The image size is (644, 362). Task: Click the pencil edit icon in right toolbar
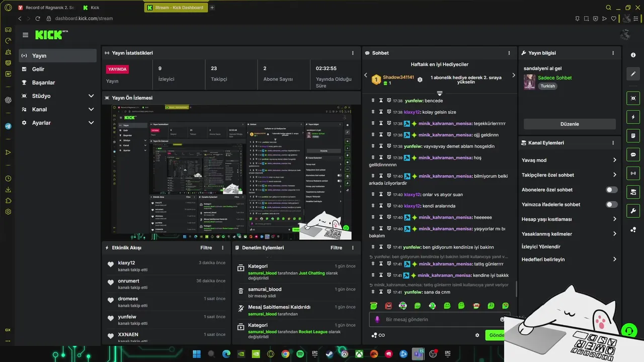[633, 74]
